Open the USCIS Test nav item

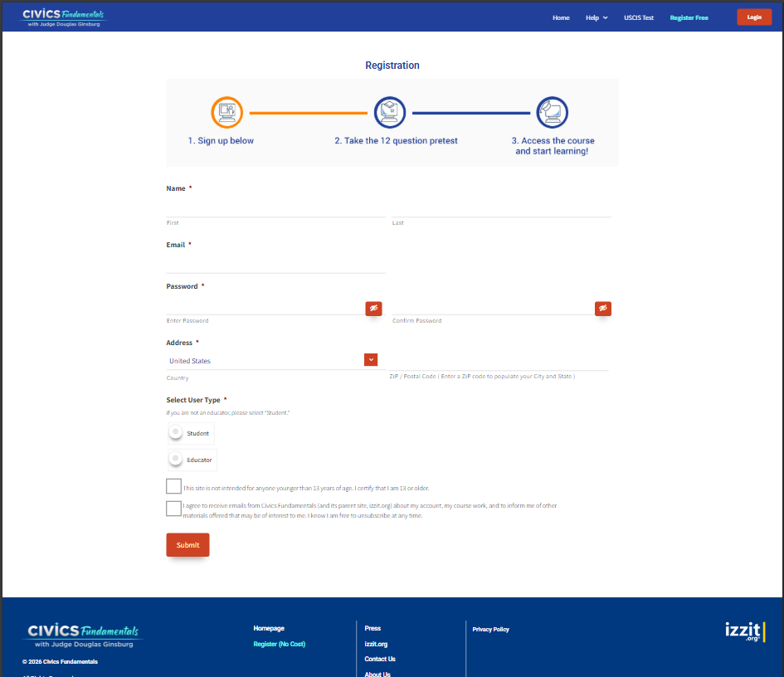pos(639,17)
